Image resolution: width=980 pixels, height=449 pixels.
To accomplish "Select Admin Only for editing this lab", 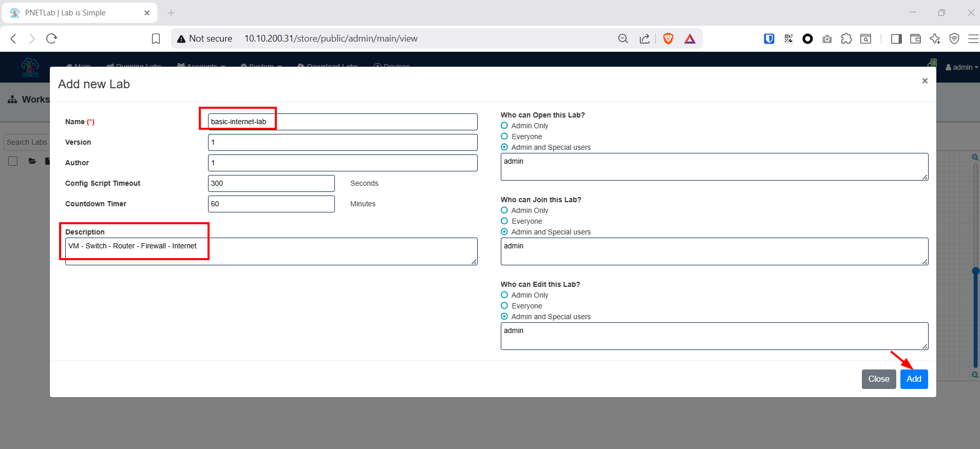I will (x=504, y=295).
